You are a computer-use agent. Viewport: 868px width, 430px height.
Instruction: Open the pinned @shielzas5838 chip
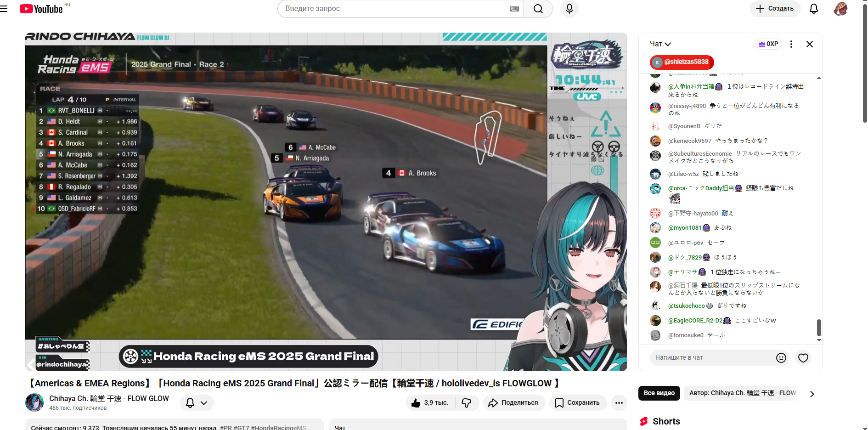pyautogui.click(x=682, y=62)
